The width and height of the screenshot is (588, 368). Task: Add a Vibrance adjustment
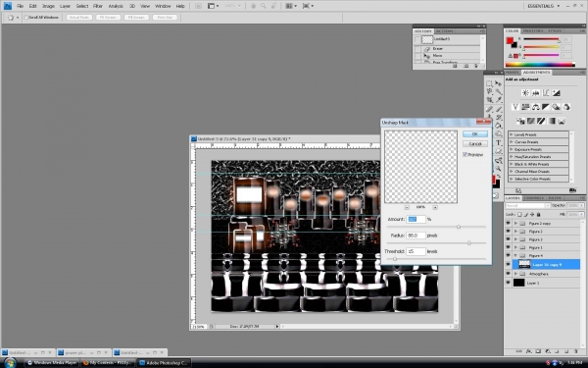(515, 107)
